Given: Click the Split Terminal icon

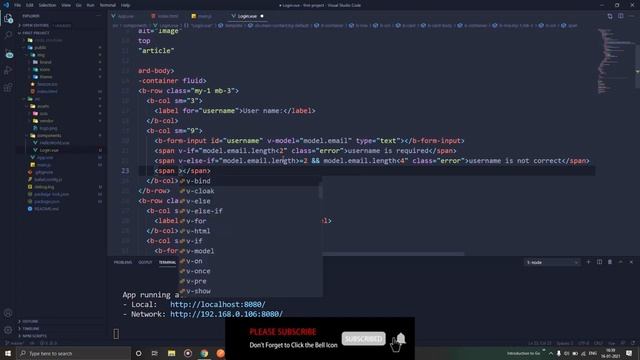Looking at the screenshot, I should pos(599,262).
